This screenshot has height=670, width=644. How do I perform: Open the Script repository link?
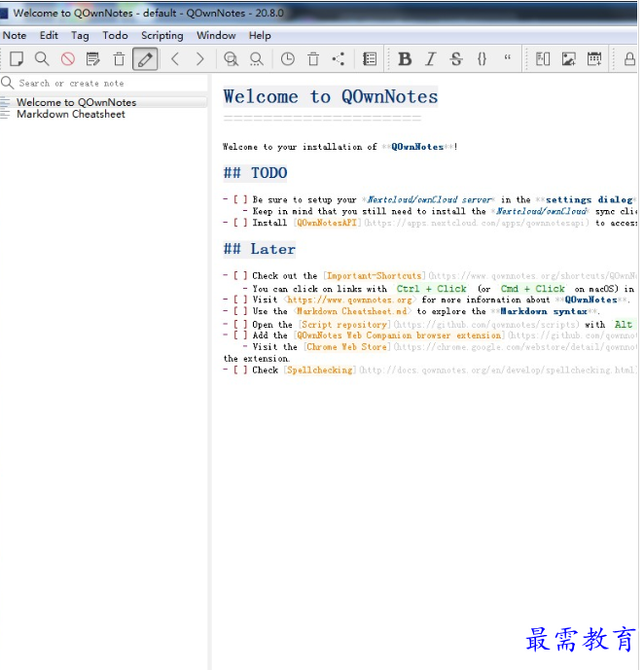344,325
